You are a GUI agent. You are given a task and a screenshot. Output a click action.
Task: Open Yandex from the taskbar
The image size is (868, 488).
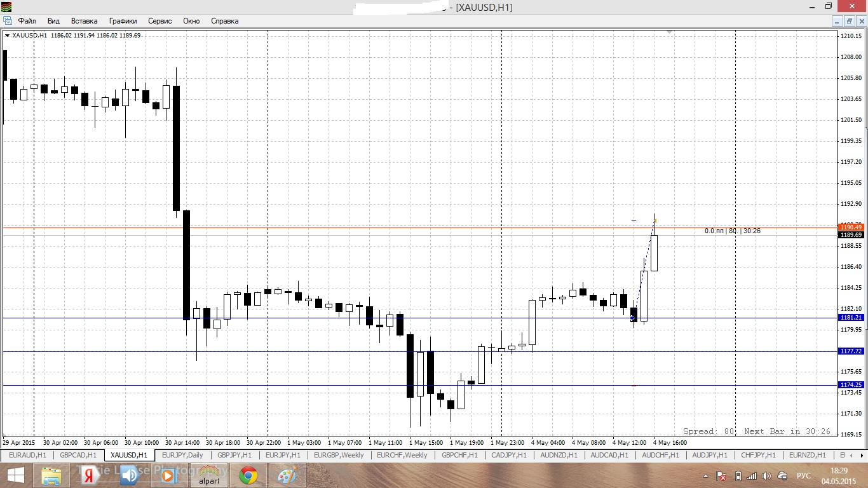90,475
